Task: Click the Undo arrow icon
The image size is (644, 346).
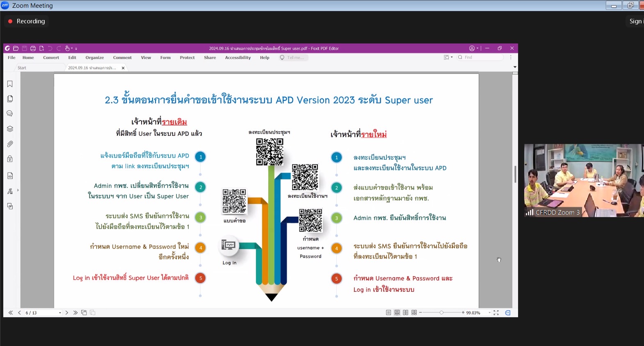Action: (50, 48)
